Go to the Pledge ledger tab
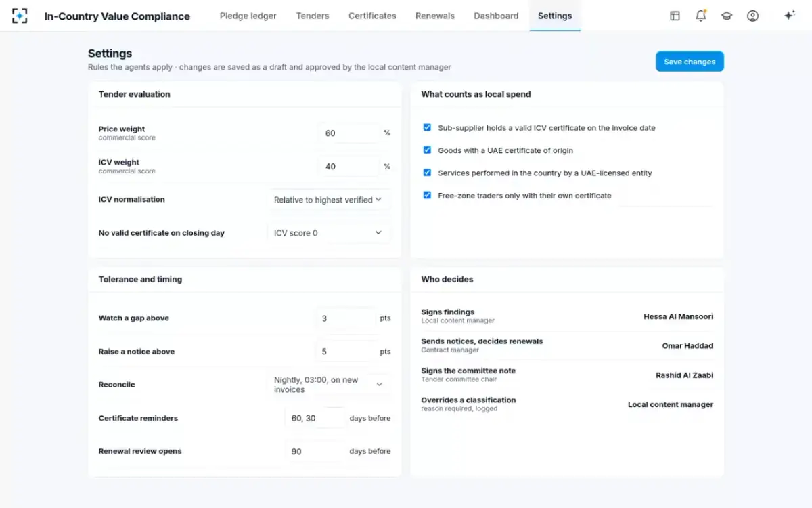812x508 pixels. pos(248,16)
